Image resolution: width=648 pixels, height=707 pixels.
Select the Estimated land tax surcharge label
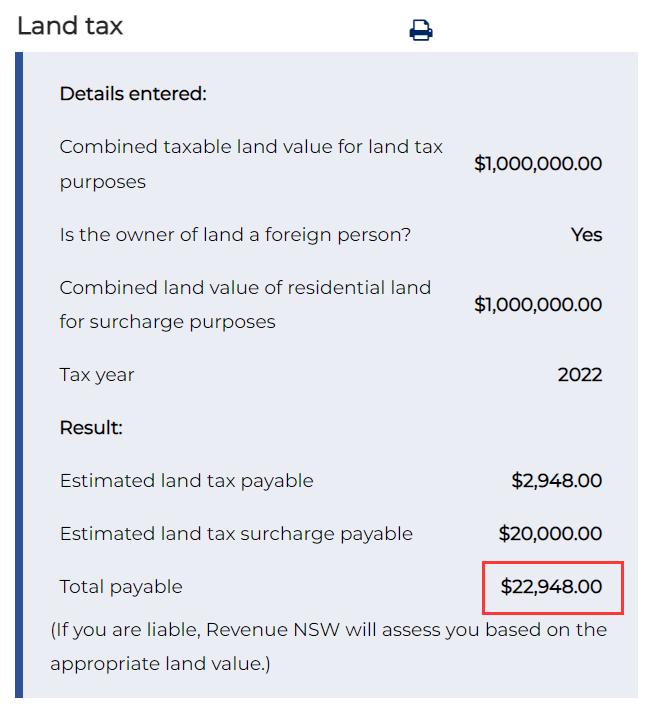(x=236, y=534)
